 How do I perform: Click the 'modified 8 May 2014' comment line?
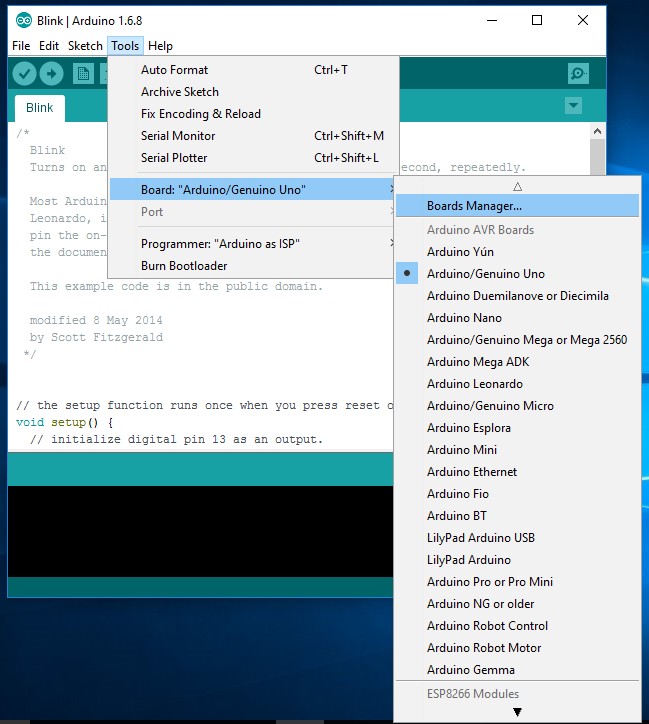click(96, 320)
